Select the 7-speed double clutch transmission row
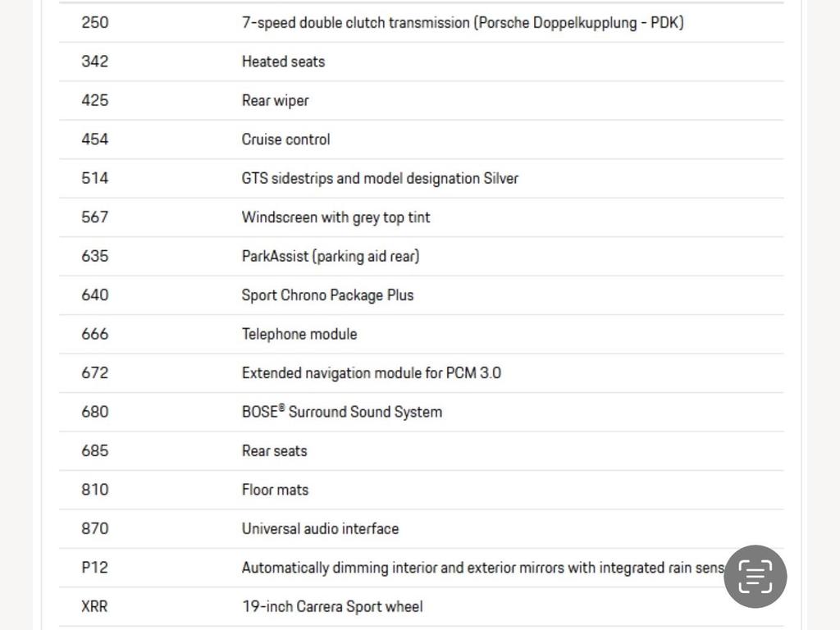The width and height of the screenshot is (840, 630). (x=421, y=22)
